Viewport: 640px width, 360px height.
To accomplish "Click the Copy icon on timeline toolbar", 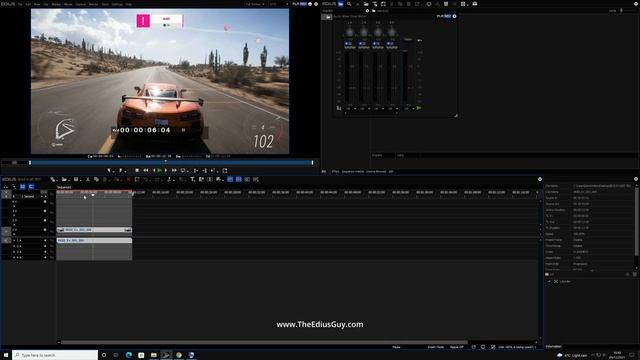I will (x=96, y=179).
